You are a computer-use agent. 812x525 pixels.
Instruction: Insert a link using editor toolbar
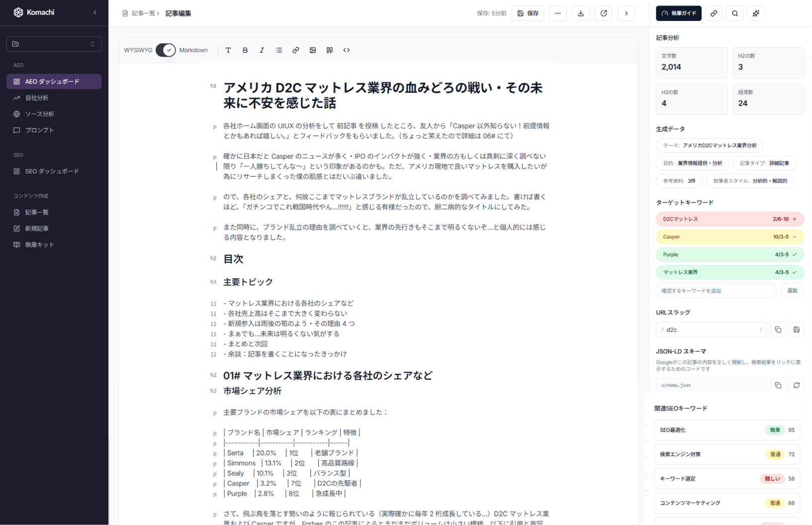pyautogui.click(x=296, y=50)
